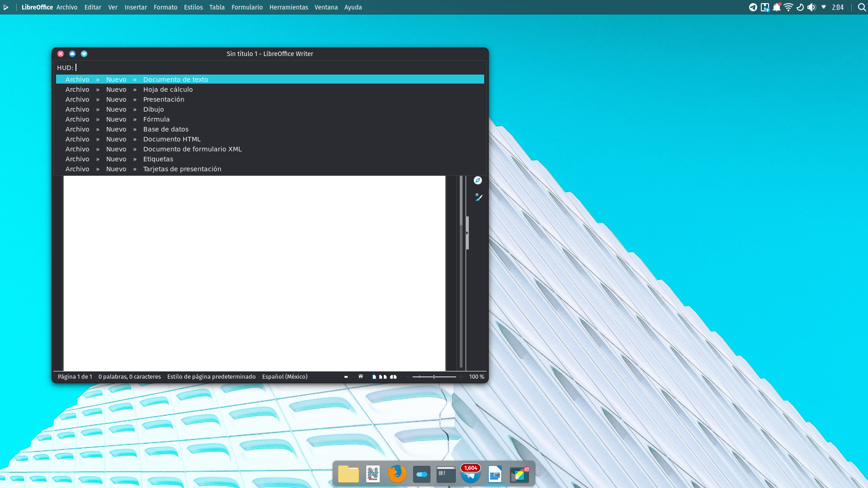The image size is (868, 488).
Task: Open the system settings toggle icon in dock
Action: [x=422, y=474]
